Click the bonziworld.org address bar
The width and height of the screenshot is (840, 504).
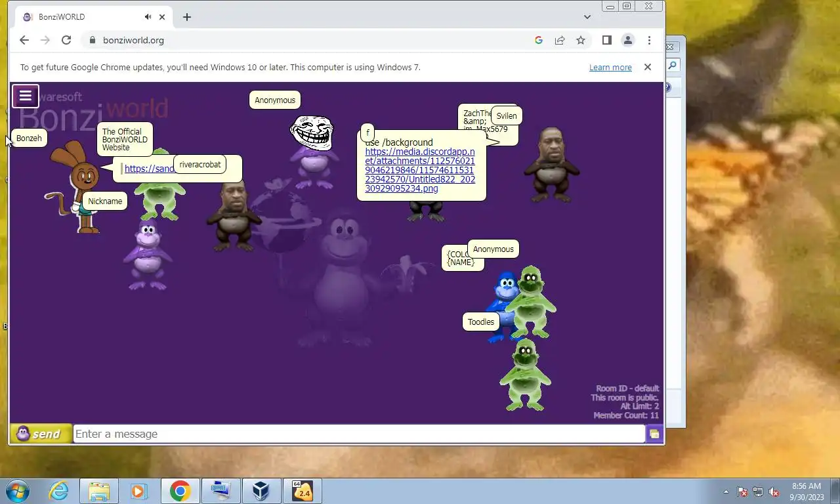pyautogui.click(x=308, y=40)
